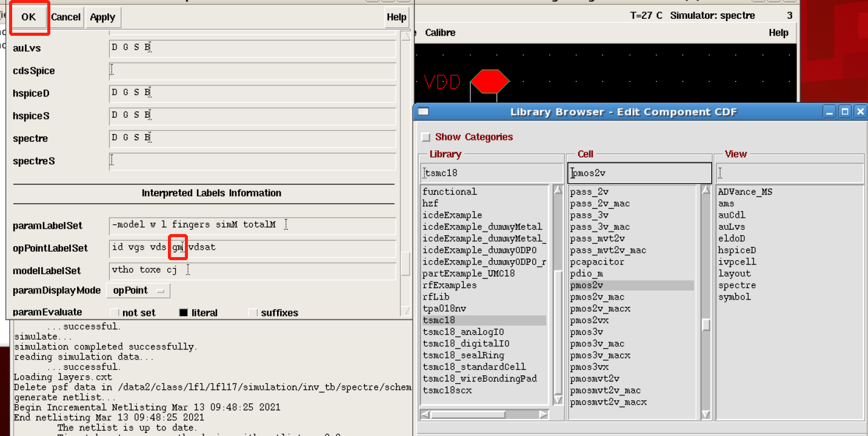This screenshot has width=868, height=436.
Task: Open the Calibre menu
Action: click(440, 33)
